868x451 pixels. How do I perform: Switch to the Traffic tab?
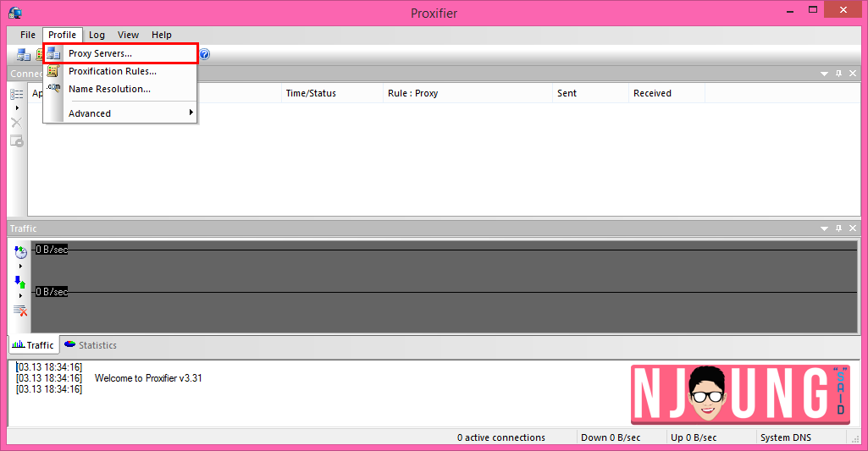click(33, 344)
